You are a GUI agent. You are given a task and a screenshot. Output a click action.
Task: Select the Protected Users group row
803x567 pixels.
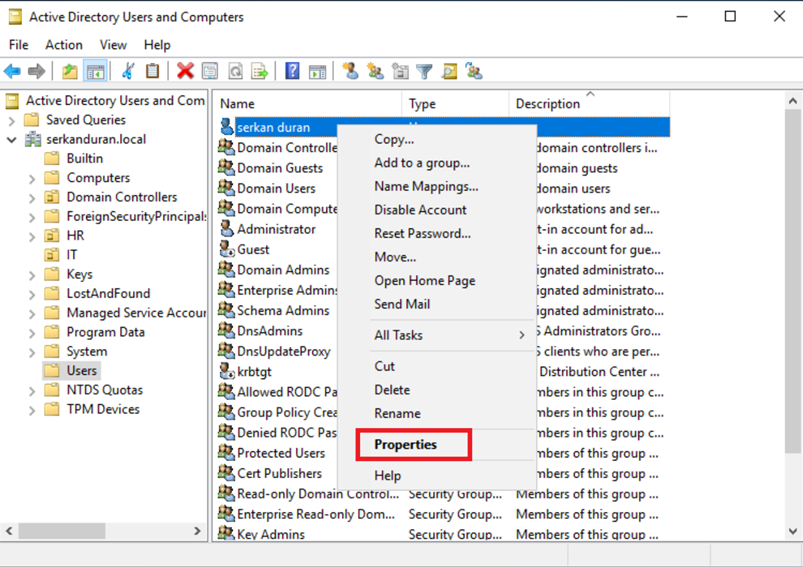(x=281, y=453)
